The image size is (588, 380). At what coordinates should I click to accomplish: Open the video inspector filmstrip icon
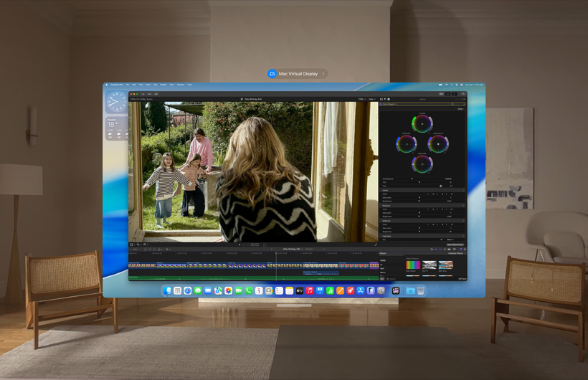coord(381,99)
